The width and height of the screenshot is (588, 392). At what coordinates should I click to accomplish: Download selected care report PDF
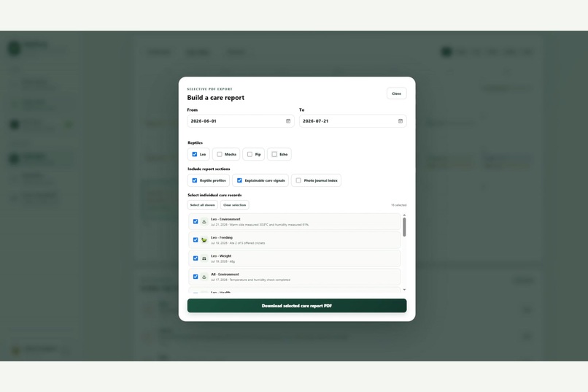click(297, 306)
